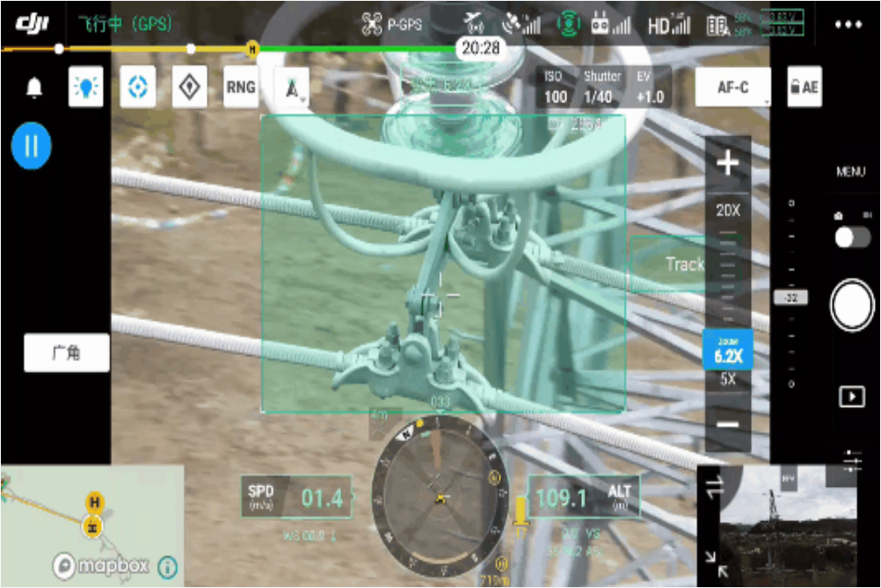Swap camera views with the arrows icon

point(716,486)
